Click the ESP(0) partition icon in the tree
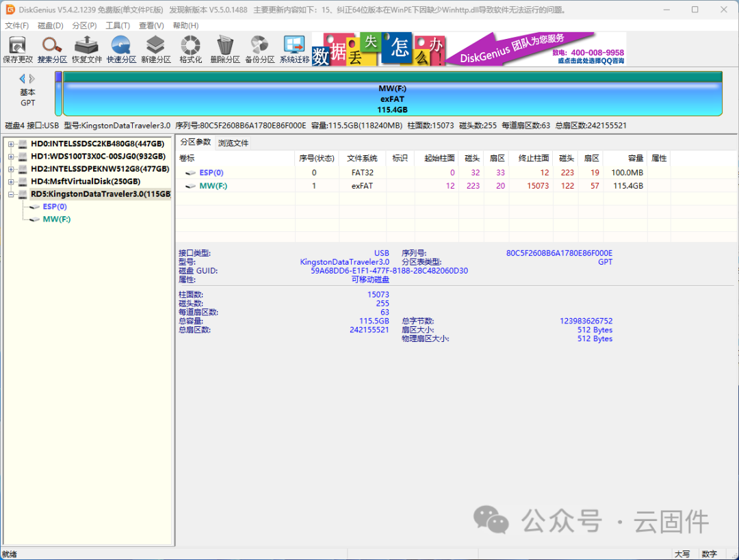The width and height of the screenshot is (739, 560). point(34,206)
